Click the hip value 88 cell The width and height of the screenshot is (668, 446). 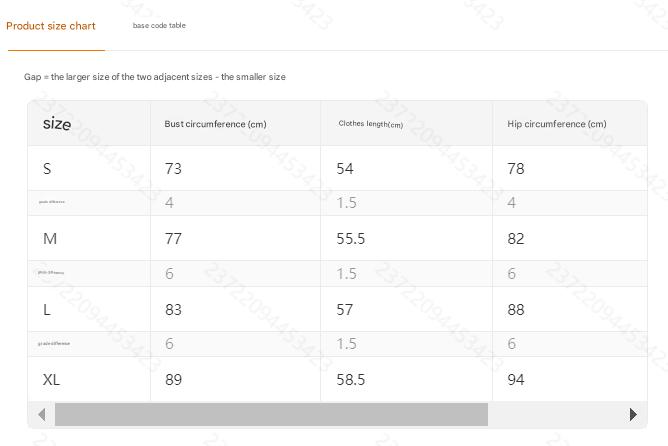coord(516,310)
